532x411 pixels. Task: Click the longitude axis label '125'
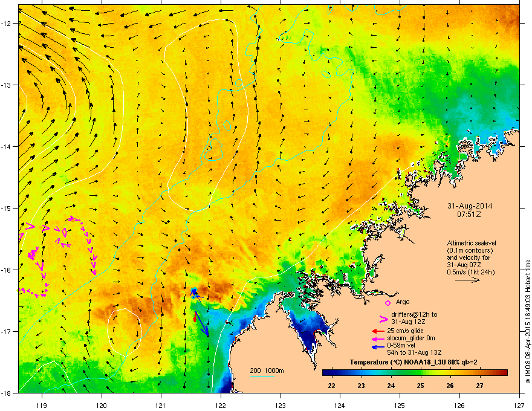point(400,405)
